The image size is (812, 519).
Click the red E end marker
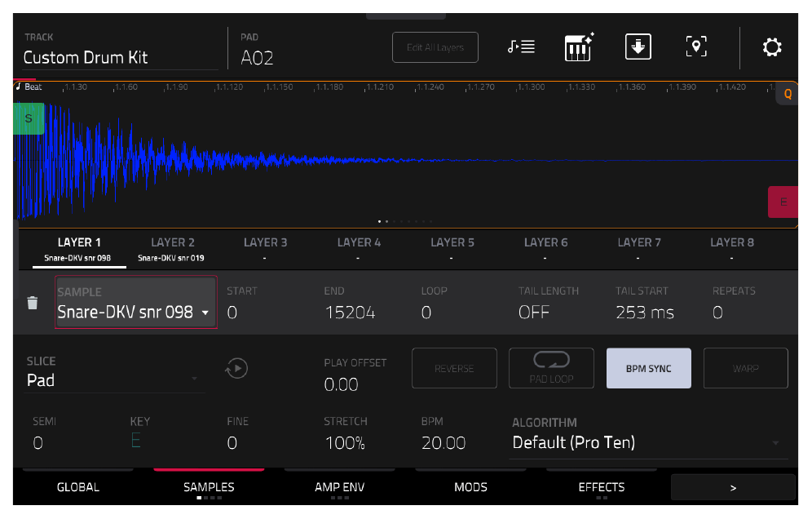click(783, 202)
